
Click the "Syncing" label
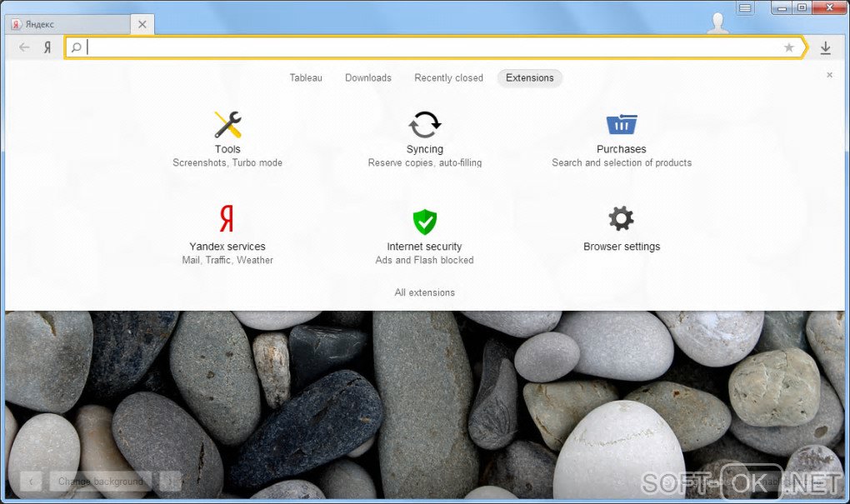coord(424,149)
